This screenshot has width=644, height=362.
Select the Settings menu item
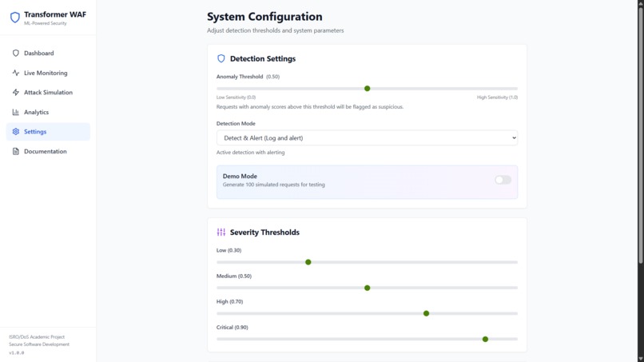(x=48, y=132)
